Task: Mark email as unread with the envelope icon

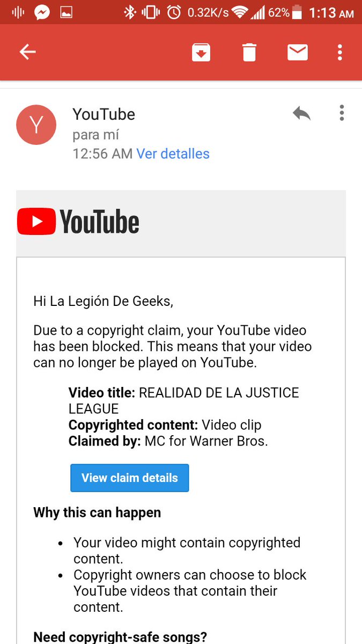Action: (x=297, y=52)
